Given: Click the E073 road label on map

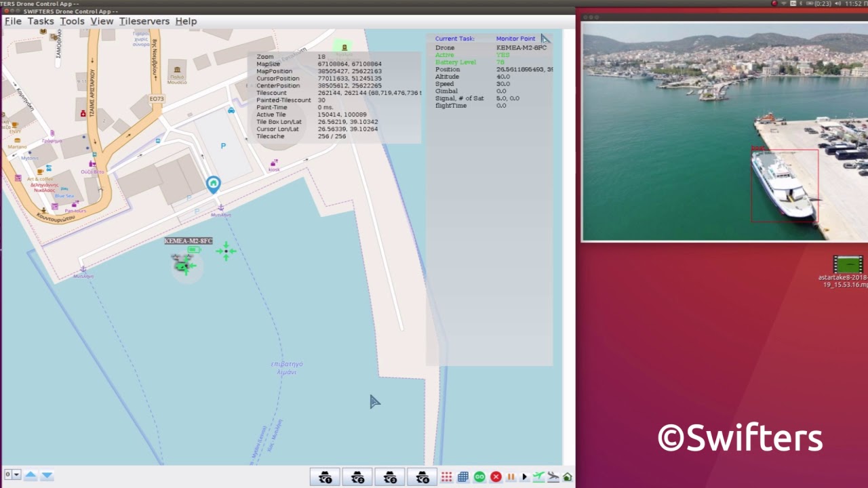Looking at the screenshot, I should pyautogui.click(x=157, y=99).
